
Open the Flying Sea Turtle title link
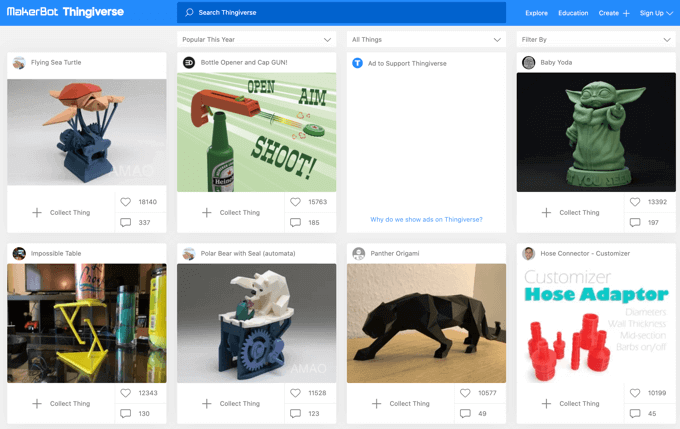[x=56, y=62]
